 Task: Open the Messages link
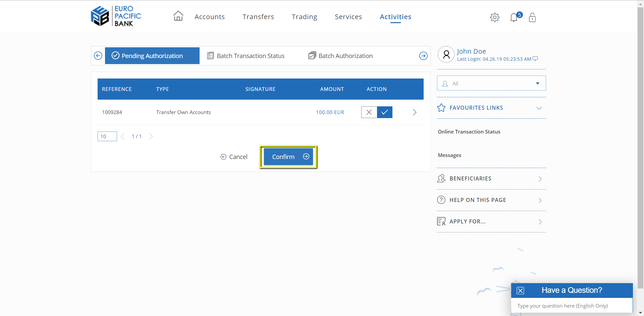click(x=449, y=155)
